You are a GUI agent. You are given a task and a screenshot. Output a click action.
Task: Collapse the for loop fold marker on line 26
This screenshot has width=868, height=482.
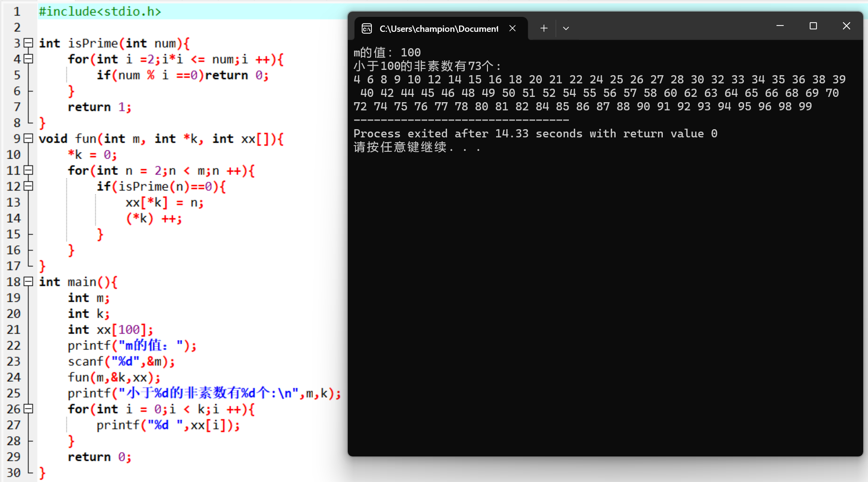[28, 409]
